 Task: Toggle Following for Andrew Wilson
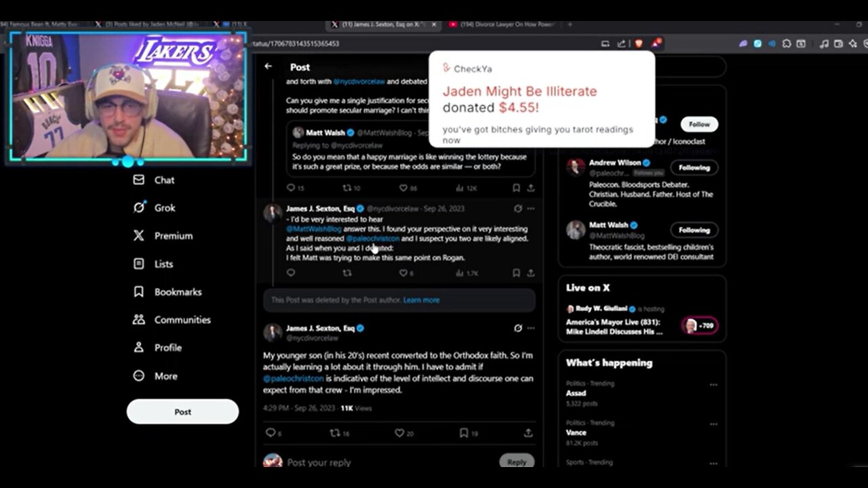tap(694, 167)
